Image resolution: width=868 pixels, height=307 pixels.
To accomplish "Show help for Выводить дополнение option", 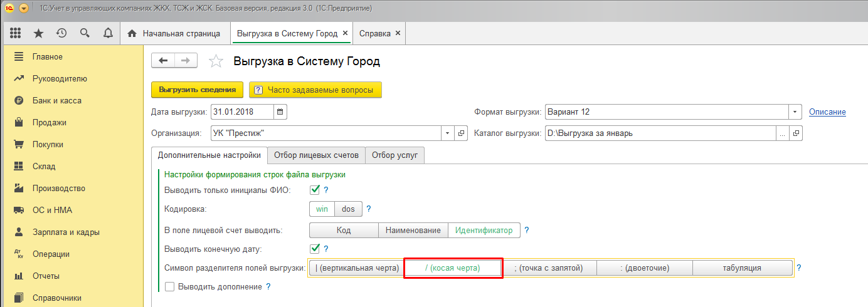I will (268, 286).
